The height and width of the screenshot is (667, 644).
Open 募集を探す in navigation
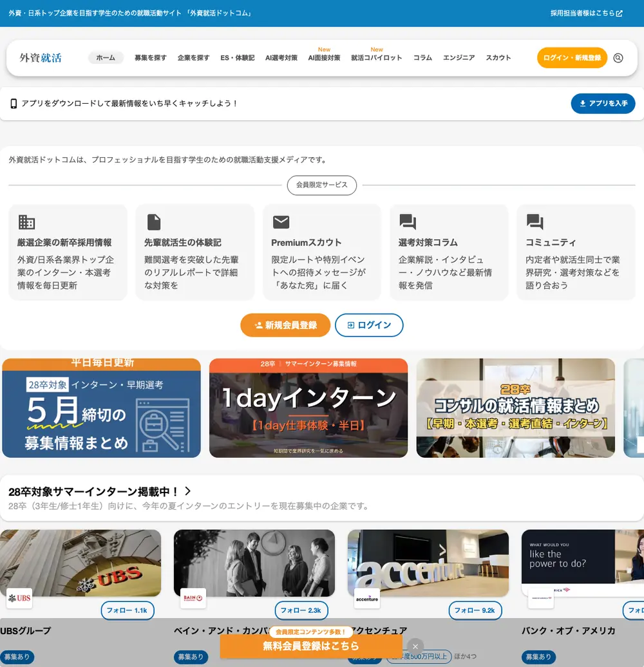pos(151,58)
